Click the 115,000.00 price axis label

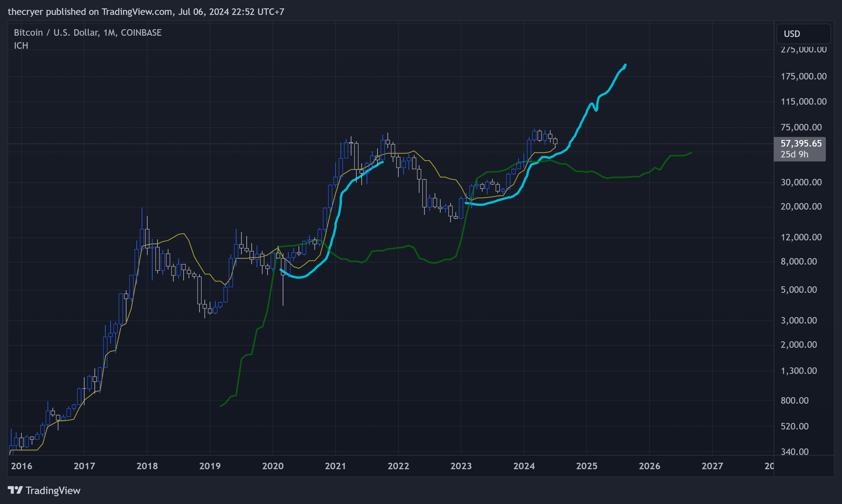(x=803, y=101)
